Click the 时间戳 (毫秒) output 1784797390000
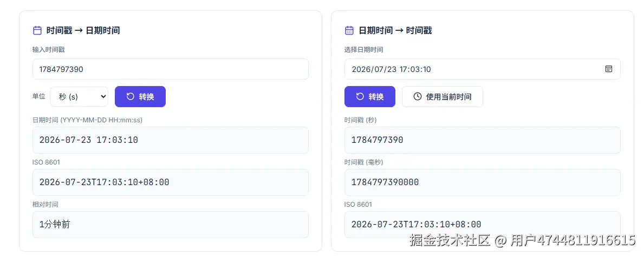The image size is (644, 256). (x=482, y=182)
